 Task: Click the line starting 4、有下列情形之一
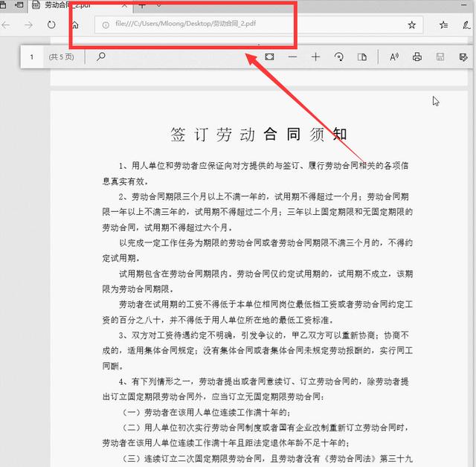(x=263, y=381)
